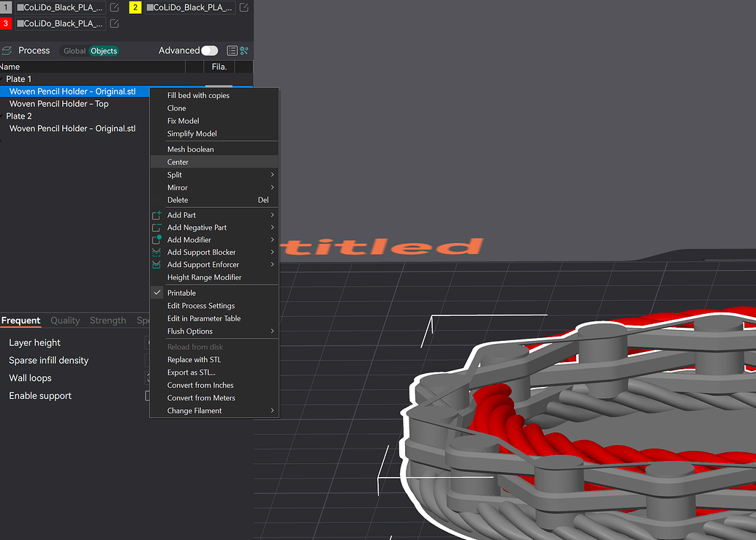756x540 pixels.
Task: Toggle Printable in context menu
Action: click(214, 293)
